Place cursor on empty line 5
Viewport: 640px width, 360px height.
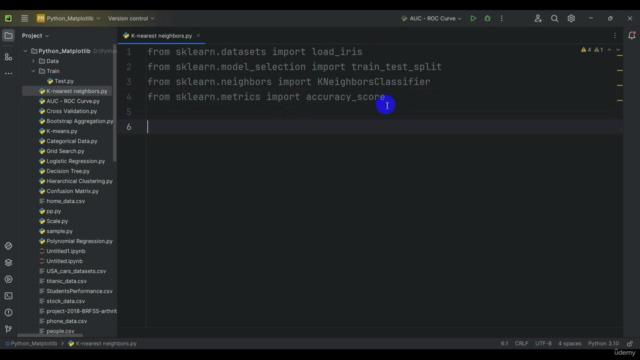(x=384, y=112)
